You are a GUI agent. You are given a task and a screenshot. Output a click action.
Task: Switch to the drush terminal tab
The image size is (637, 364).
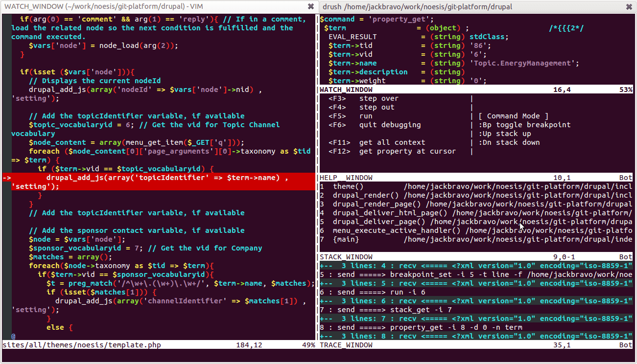click(477, 6)
